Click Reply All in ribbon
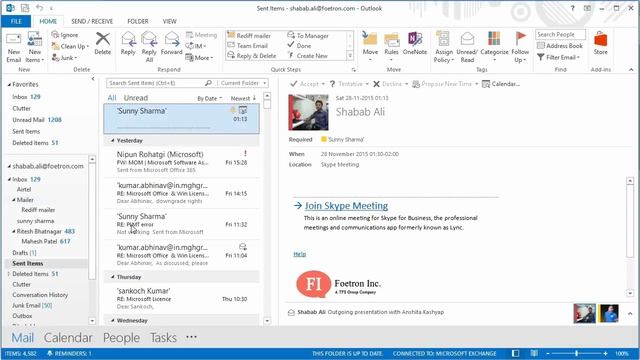 [149, 48]
